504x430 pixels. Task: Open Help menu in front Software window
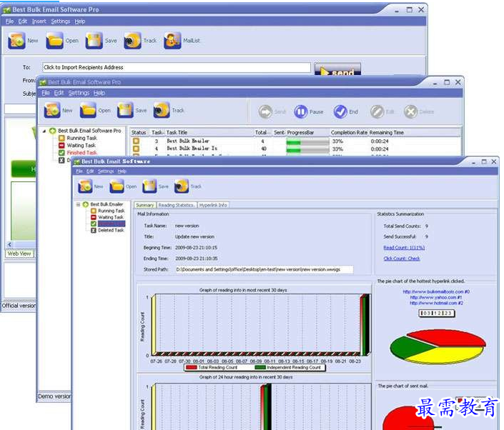pos(122,171)
